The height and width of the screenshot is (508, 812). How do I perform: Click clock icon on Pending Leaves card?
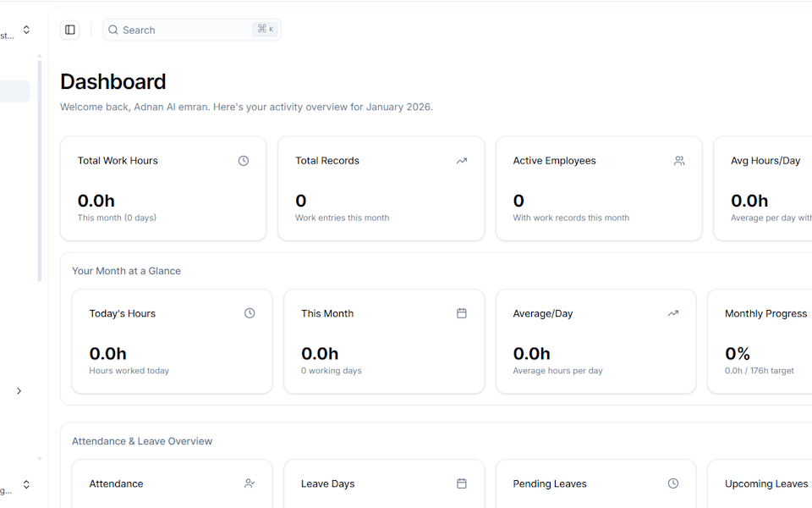tap(673, 483)
